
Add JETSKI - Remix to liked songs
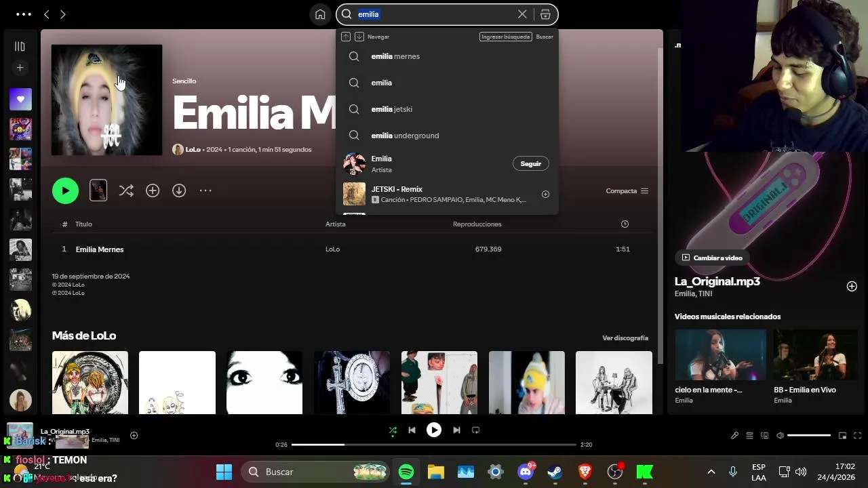tap(545, 195)
